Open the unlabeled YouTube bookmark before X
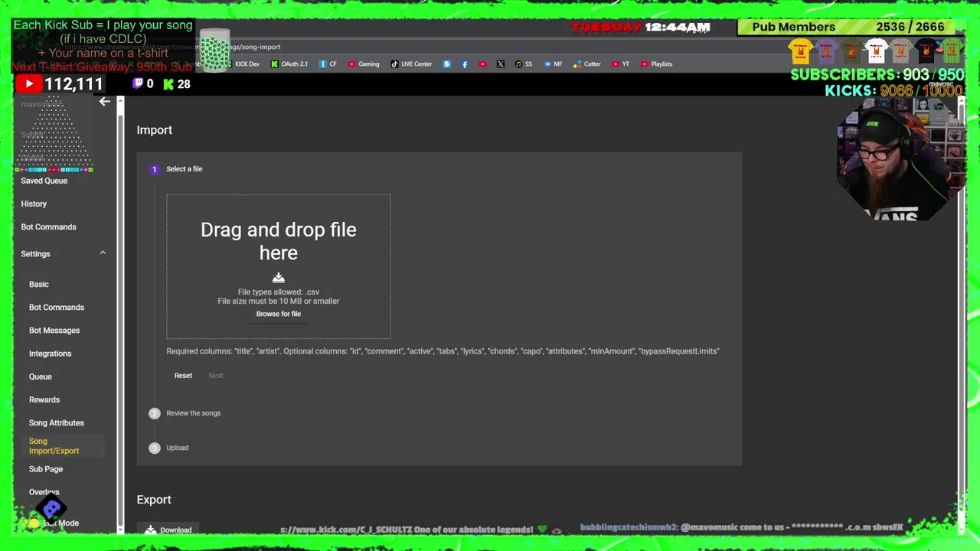The image size is (980, 551). click(x=482, y=64)
